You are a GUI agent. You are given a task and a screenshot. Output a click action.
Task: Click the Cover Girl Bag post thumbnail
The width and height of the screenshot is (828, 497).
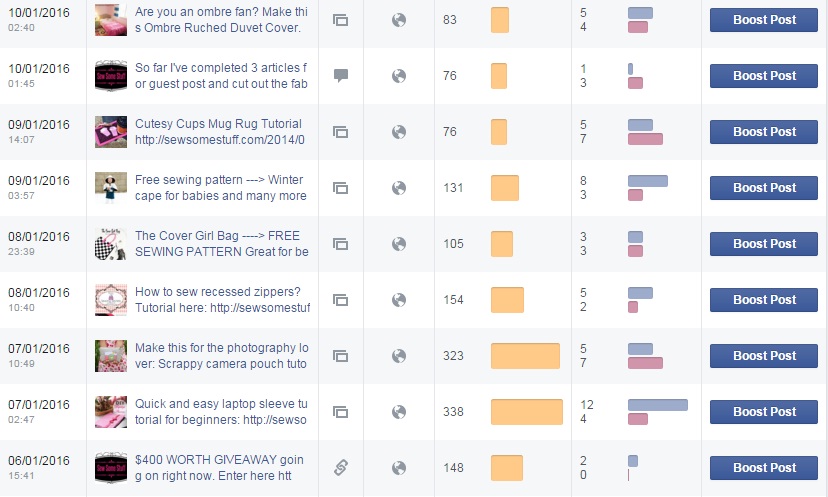pyautogui.click(x=110, y=243)
